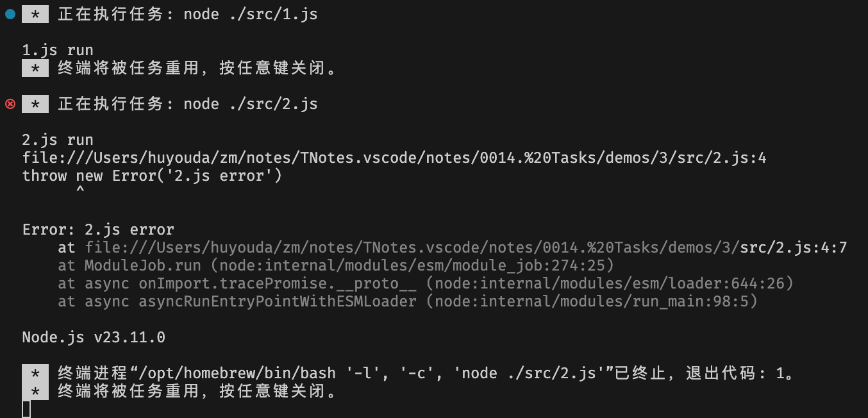
Task: Click asterisk badge on the 2.js executing-task line
Action: pyautogui.click(x=35, y=104)
